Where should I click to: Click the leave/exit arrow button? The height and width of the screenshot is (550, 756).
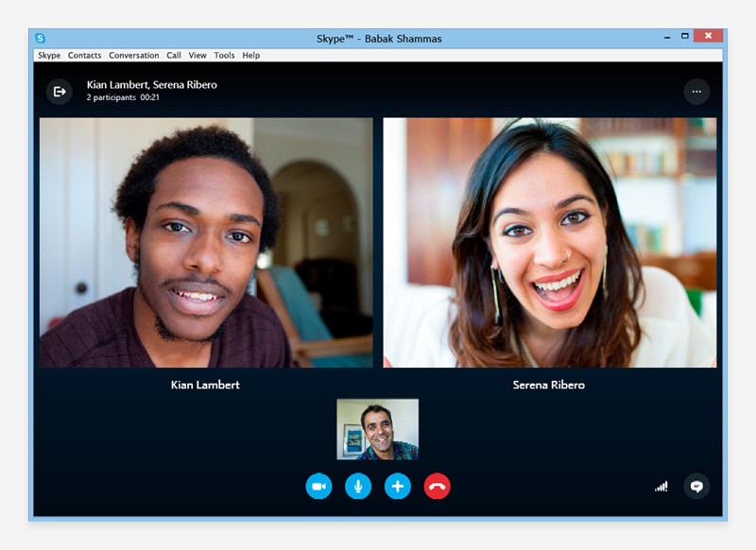click(60, 92)
